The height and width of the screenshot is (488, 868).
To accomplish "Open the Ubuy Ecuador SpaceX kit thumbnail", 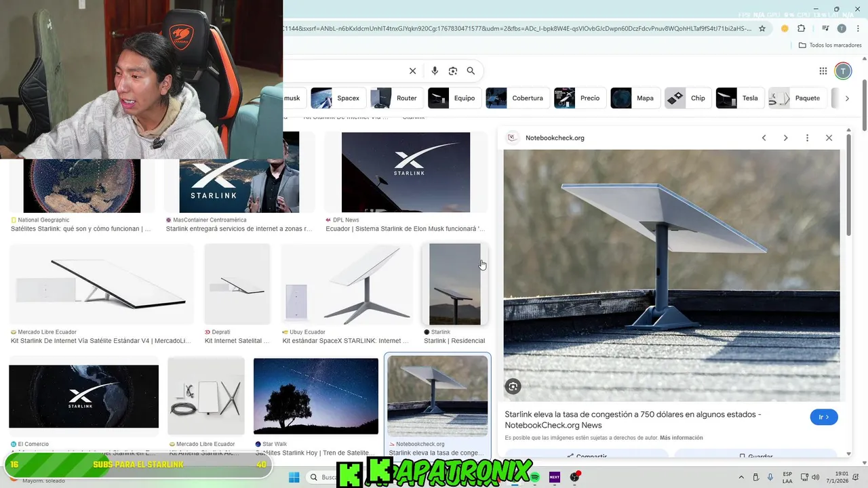I will click(347, 285).
